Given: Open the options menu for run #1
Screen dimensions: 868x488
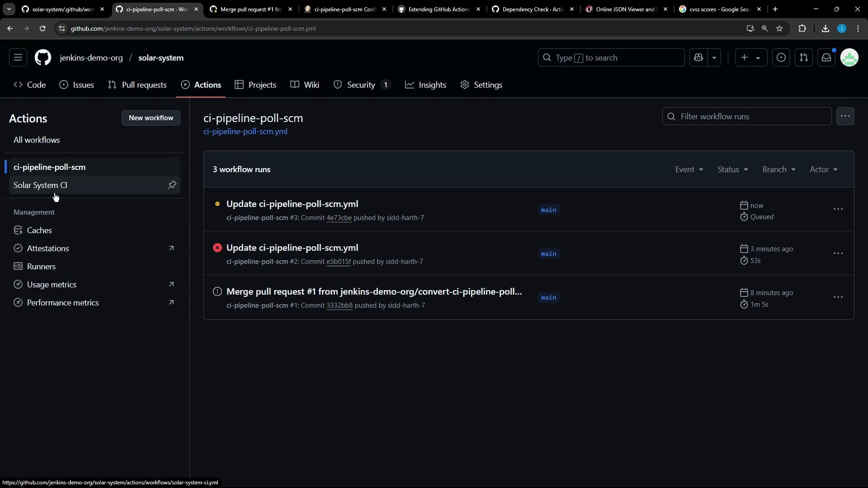Looking at the screenshot, I should [x=838, y=297].
